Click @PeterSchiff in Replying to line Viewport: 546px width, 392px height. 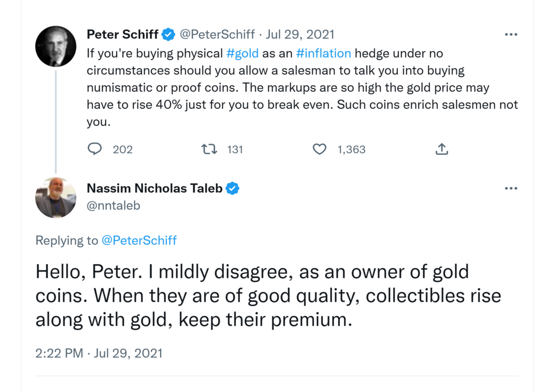tap(139, 241)
